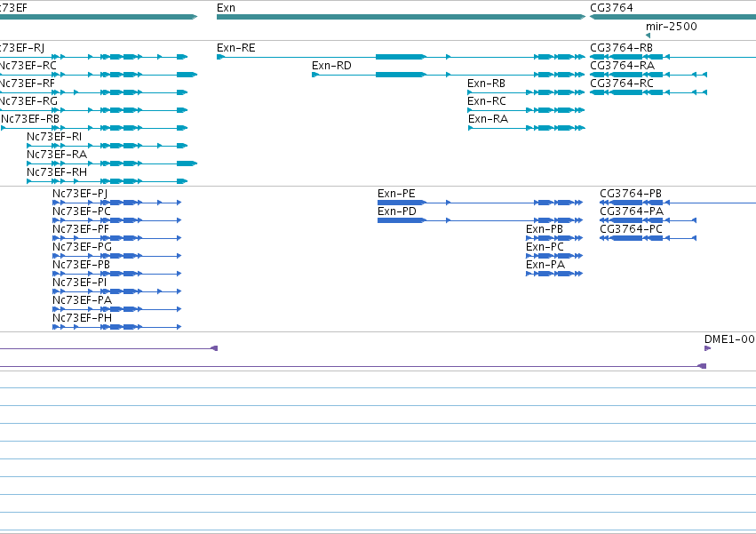Select the Exn-RA transcript label
This screenshot has height=534, width=756.
488,119
